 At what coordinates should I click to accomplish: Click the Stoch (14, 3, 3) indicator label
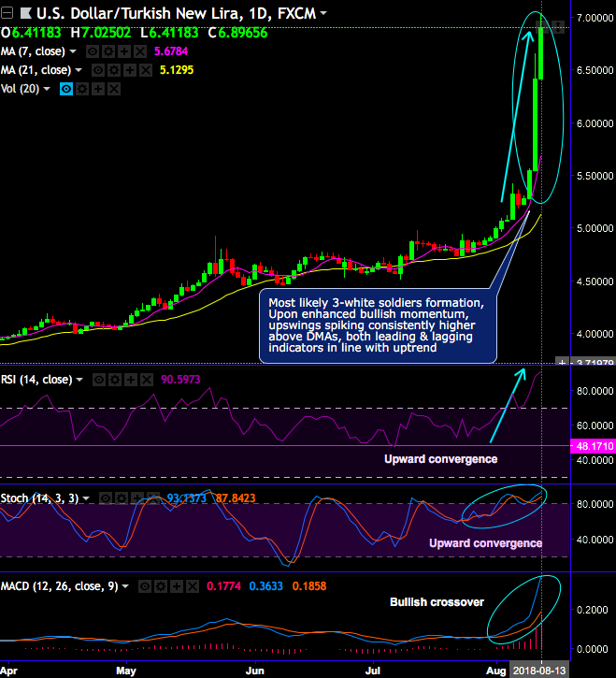pos(39,498)
